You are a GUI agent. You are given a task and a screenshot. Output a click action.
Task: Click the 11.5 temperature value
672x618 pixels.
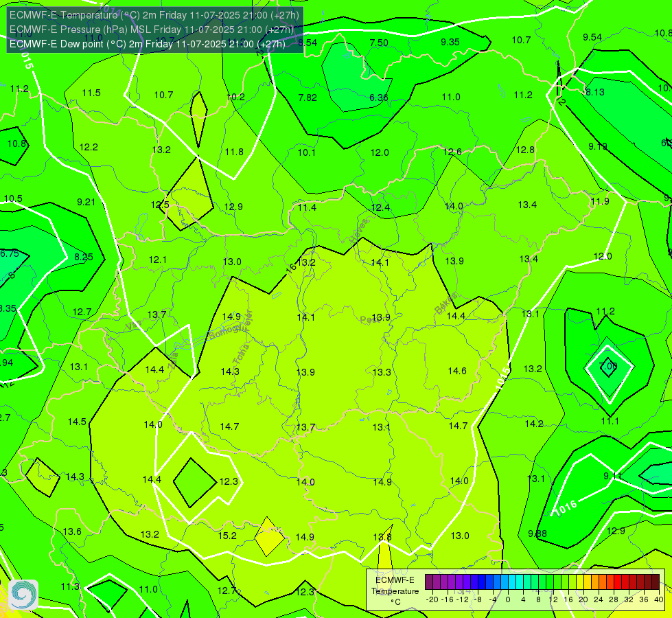coord(91,93)
